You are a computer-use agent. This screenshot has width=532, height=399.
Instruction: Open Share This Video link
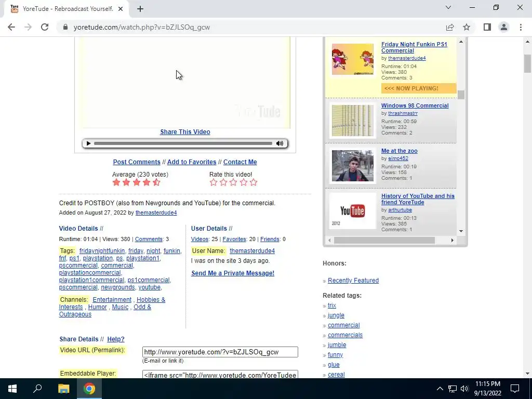coord(185,132)
